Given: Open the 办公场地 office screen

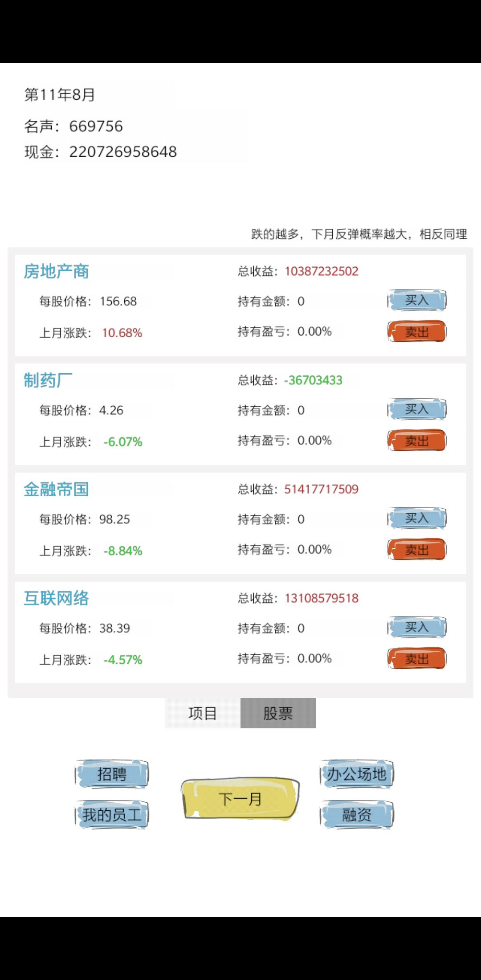Looking at the screenshot, I should pyautogui.click(x=357, y=774).
